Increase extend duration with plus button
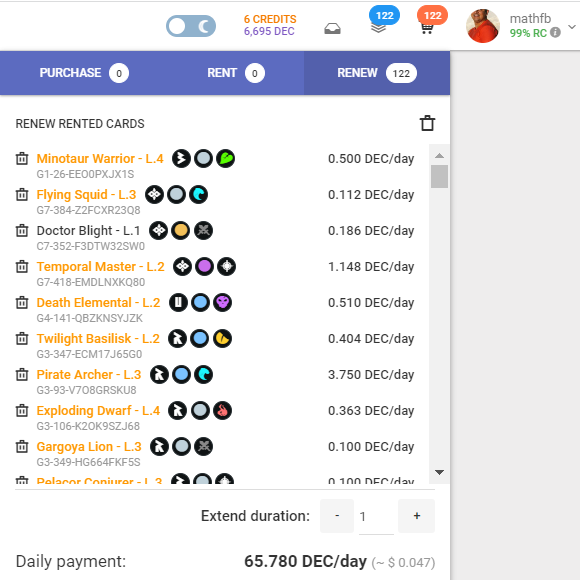Viewport: 580px width, 580px height. tap(417, 516)
